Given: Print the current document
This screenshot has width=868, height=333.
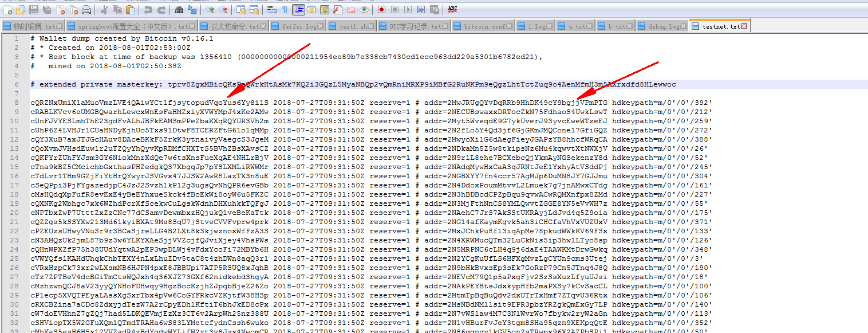Looking at the screenshot, I should coord(86,10).
